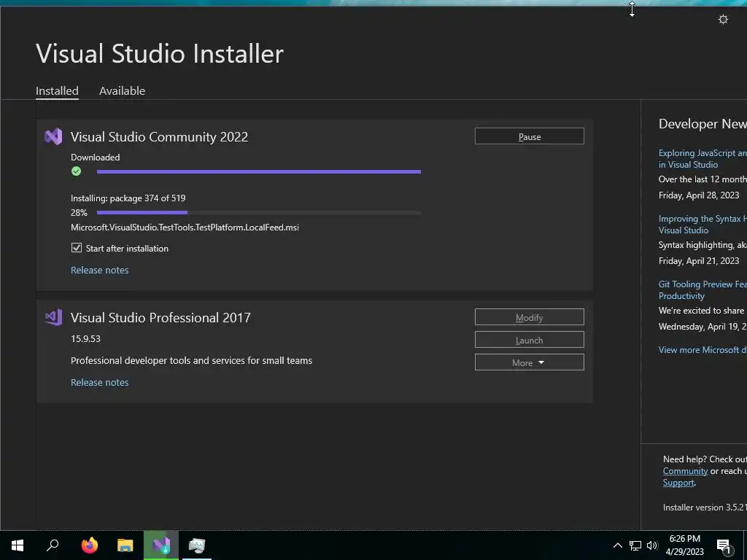Screen dimensions: 747x560
Task: Open the Exploring JavaScript news article
Action: (703, 158)
